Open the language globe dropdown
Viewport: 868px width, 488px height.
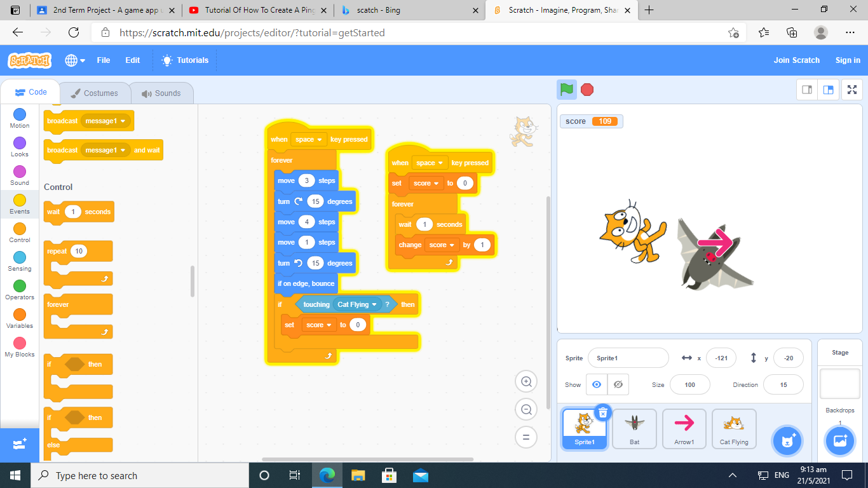[x=74, y=60]
